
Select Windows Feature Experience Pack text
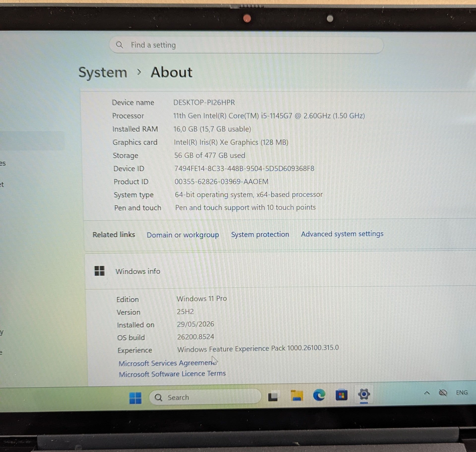point(258,348)
